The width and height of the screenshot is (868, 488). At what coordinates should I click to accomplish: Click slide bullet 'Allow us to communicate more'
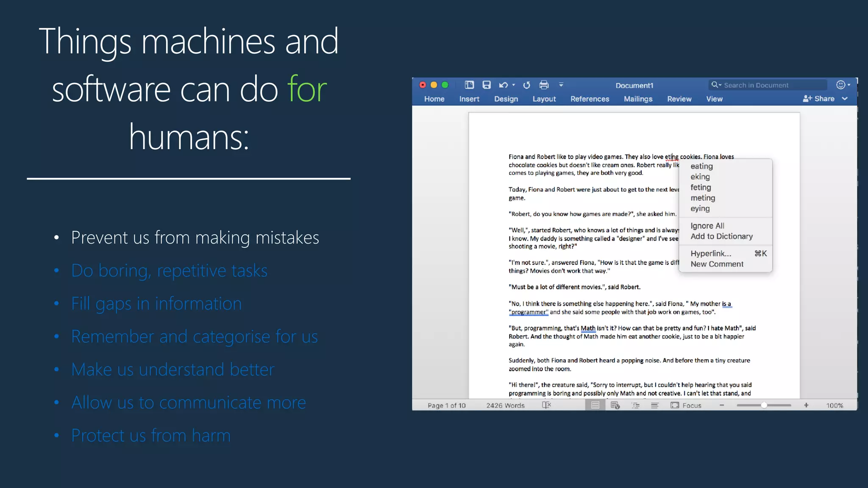188,402
